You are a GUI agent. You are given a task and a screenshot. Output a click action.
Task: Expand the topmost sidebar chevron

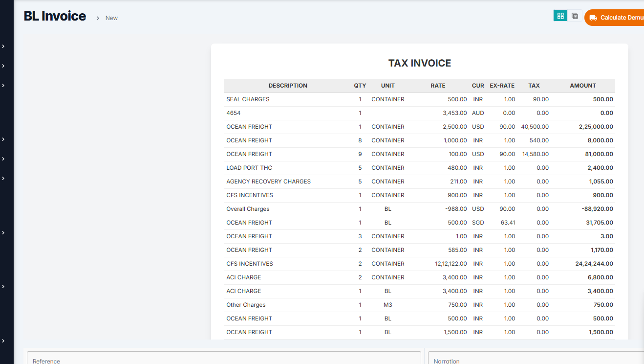pos(3,46)
